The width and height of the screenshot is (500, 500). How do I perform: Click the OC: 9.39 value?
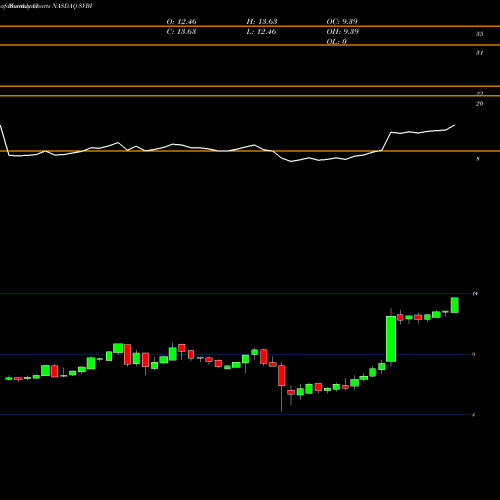click(342, 22)
